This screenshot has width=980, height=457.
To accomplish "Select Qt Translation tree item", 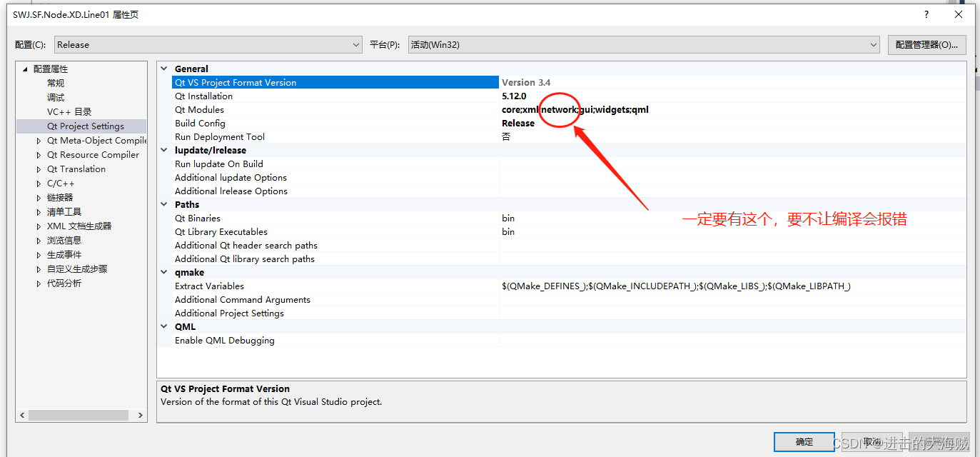I will pos(76,169).
